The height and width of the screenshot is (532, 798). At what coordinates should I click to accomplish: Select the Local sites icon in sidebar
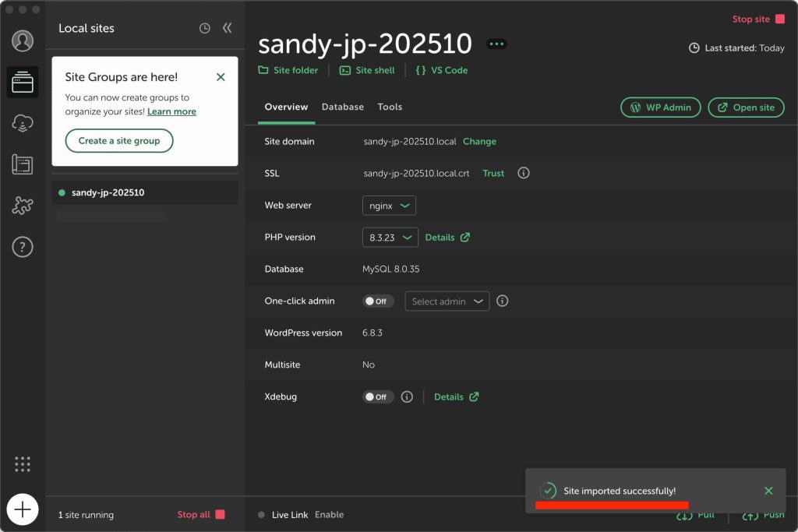coord(23,82)
